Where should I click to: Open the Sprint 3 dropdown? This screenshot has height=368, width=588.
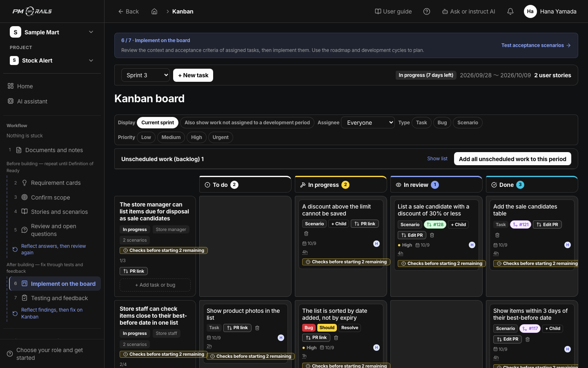[x=145, y=75]
